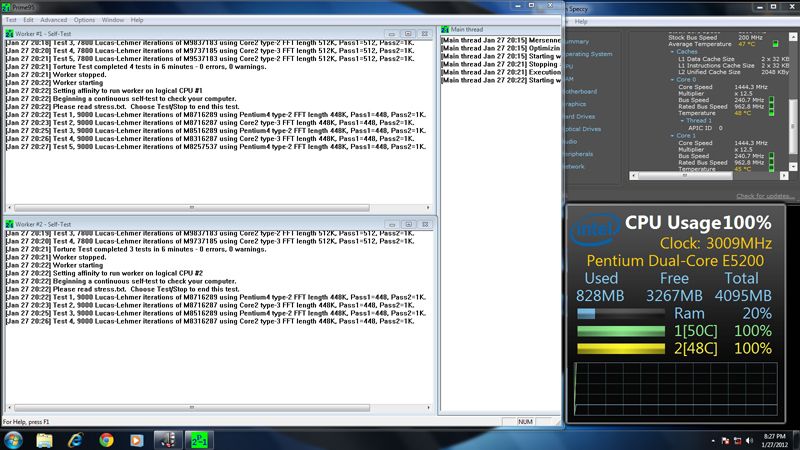
Task: Collapse the Core 0 node in Speccy
Action: [672, 80]
